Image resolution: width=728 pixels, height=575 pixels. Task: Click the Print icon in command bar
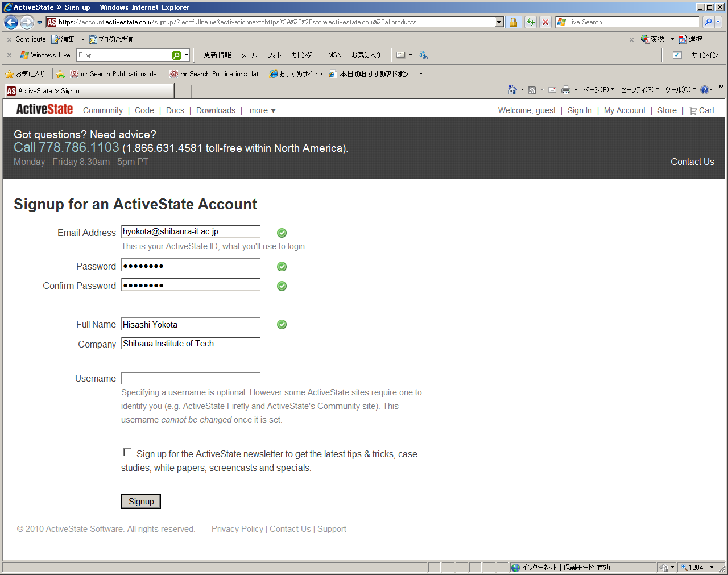[565, 90]
